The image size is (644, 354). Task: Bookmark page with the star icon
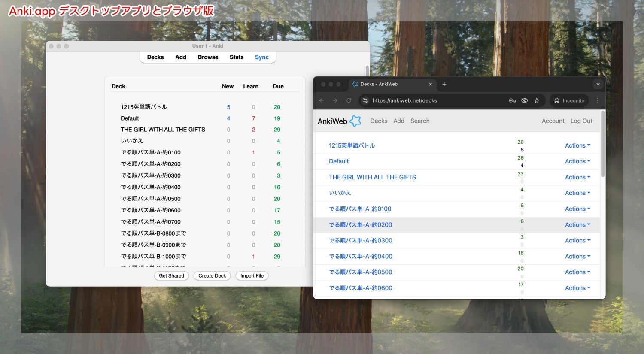(537, 100)
